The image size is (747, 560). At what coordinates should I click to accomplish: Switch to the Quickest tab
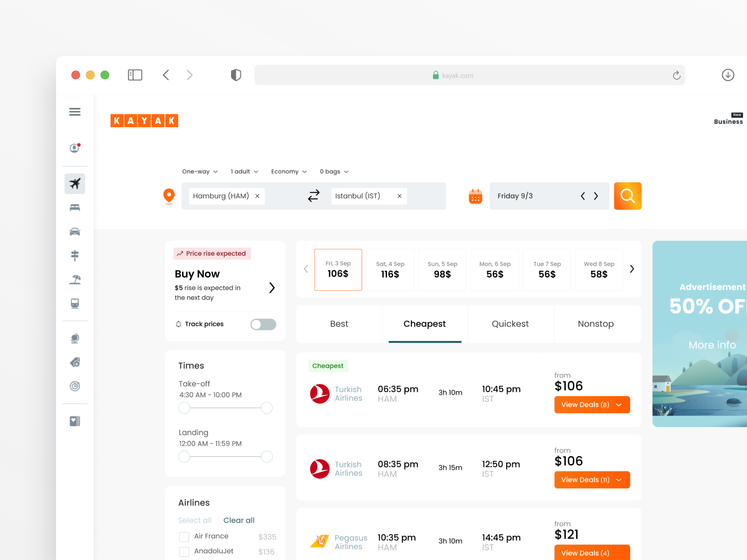tap(510, 324)
